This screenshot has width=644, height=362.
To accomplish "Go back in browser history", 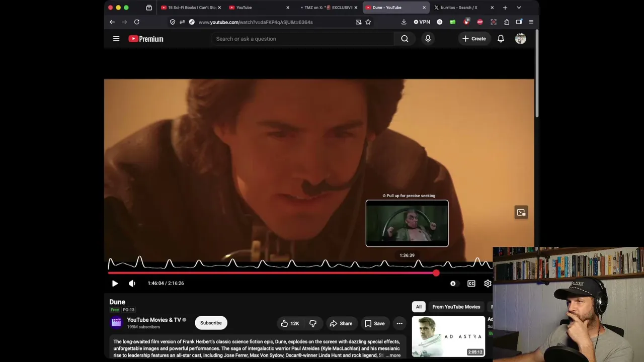I will click(112, 22).
